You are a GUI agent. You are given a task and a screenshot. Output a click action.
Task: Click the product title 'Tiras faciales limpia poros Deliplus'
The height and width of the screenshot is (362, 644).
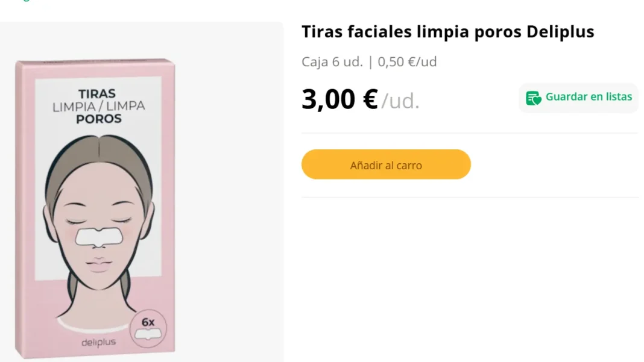[447, 32]
